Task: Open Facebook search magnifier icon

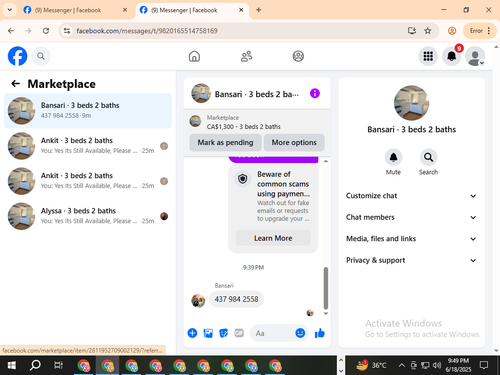Action: 41,56
